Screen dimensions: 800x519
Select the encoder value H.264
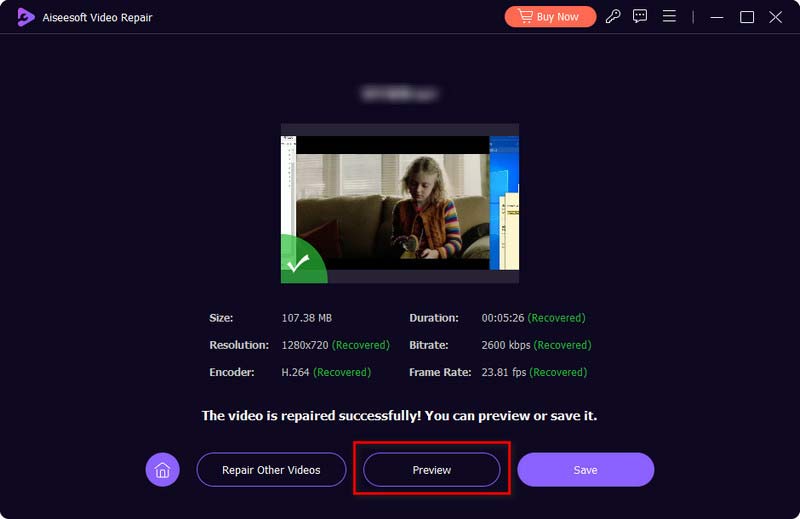point(295,372)
